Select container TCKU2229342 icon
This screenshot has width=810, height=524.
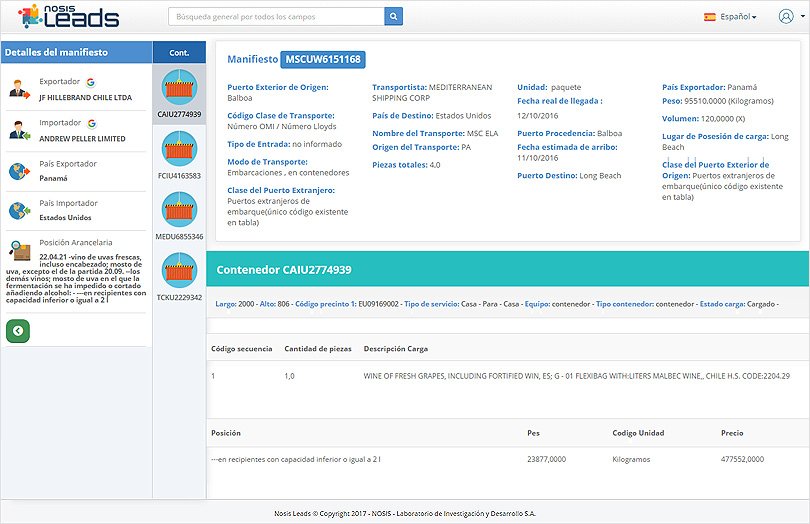tap(179, 270)
